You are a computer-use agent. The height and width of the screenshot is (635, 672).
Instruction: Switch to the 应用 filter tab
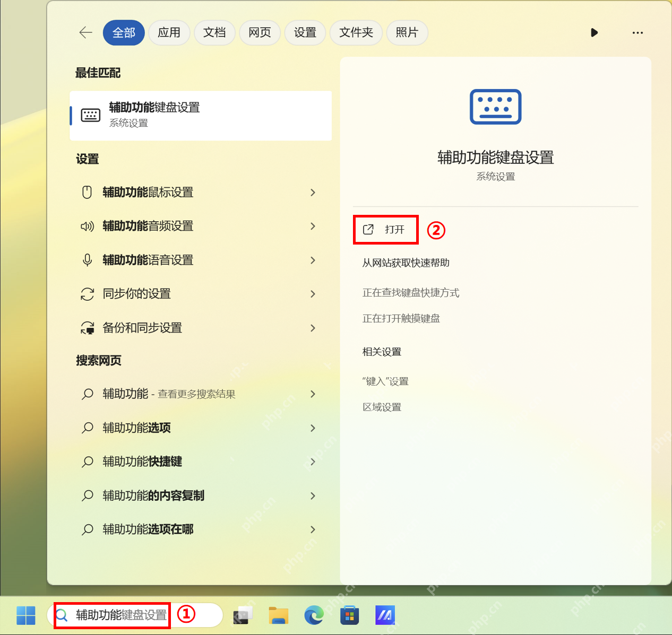coord(169,32)
